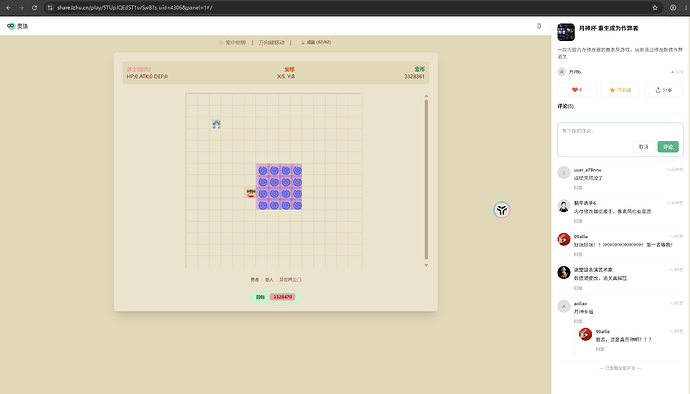
Task: Click the game area scrollbar thumb
Action: click(426, 179)
